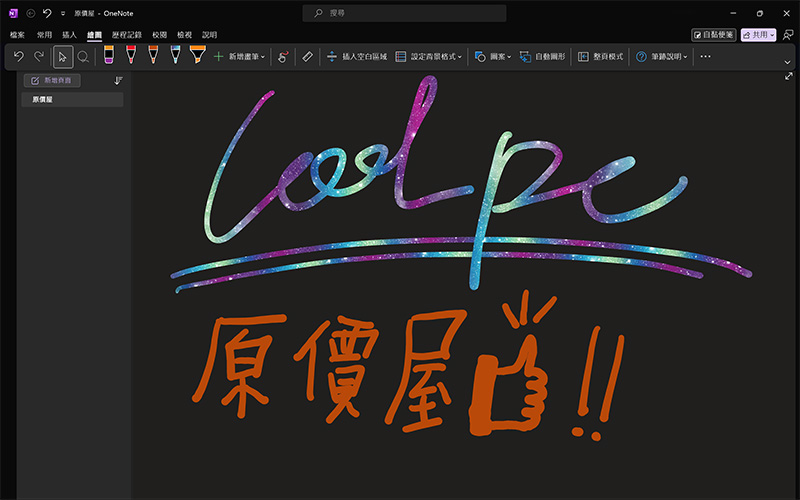Select the 原價屋 page in list
Viewport: 800px width, 500px height.
click(72, 99)
